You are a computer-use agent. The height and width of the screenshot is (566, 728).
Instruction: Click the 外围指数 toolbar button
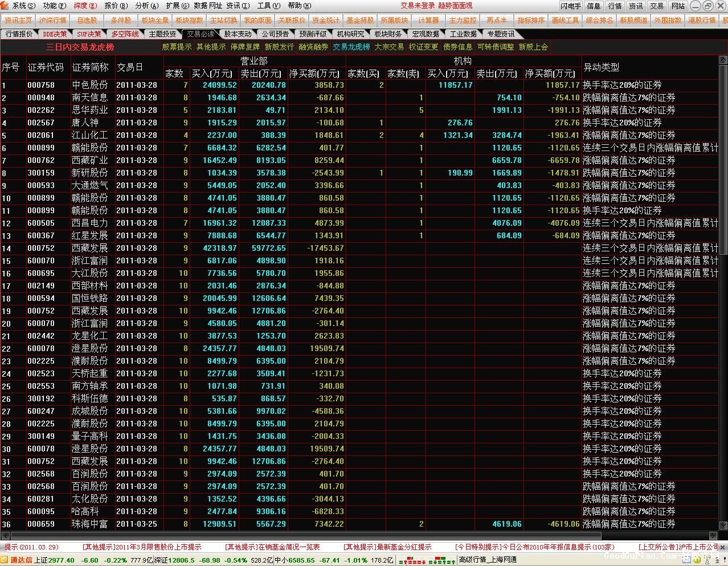click(x=668, y=20)
